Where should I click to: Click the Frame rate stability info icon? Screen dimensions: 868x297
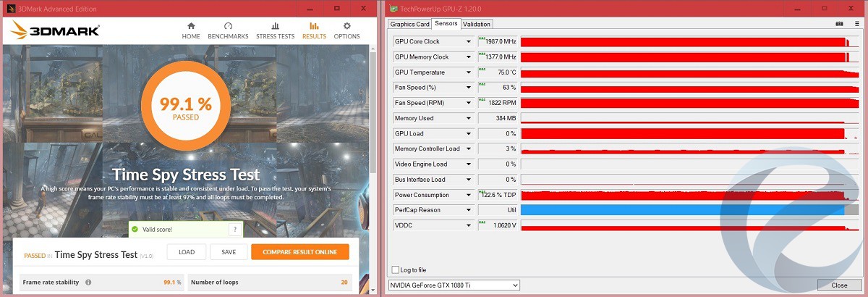click(x=88, y=283)
